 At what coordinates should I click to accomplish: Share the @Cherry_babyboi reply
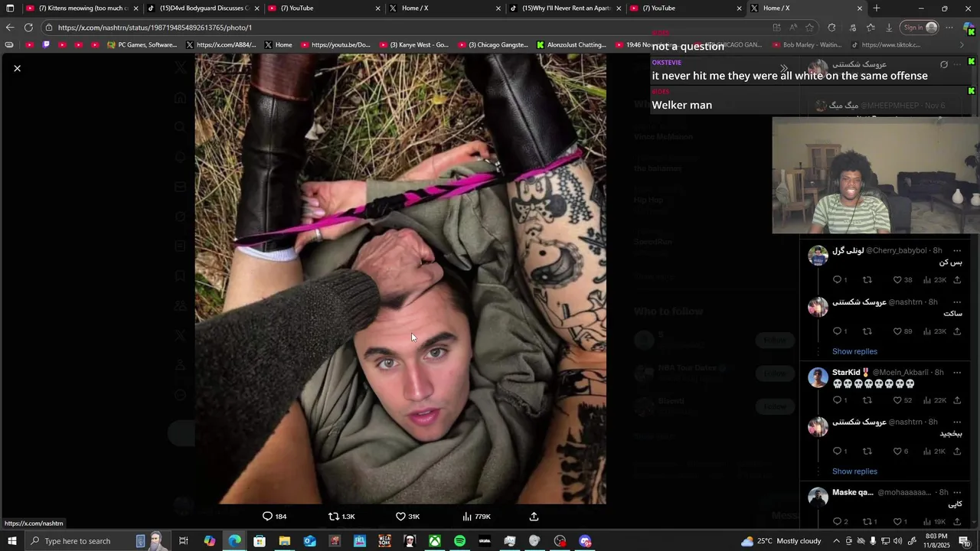pyautogui.click(x=957, y=280)
